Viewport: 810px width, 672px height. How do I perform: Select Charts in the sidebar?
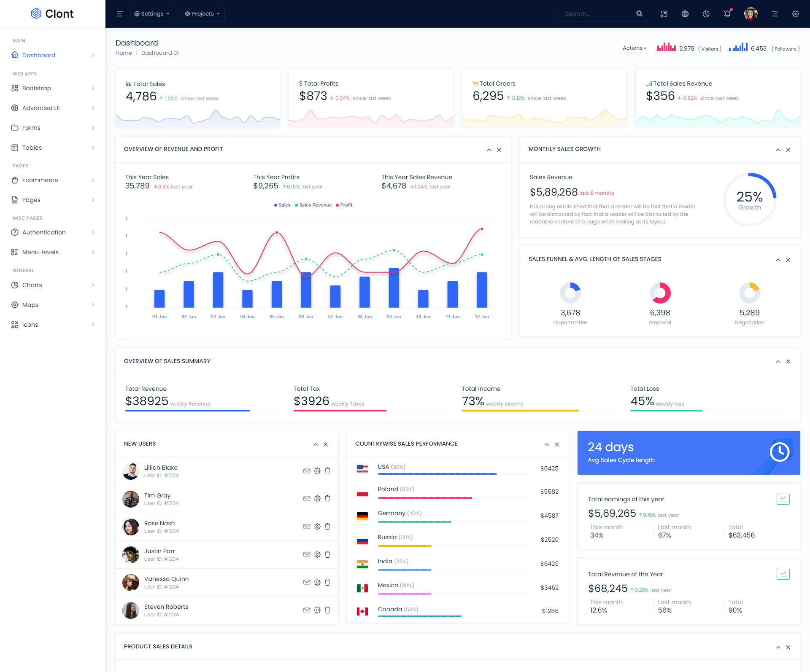click(32, 285)
